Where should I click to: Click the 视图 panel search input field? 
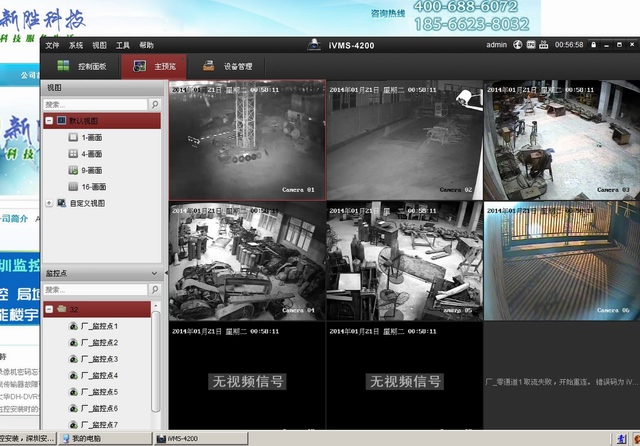[x=95, y=104]
